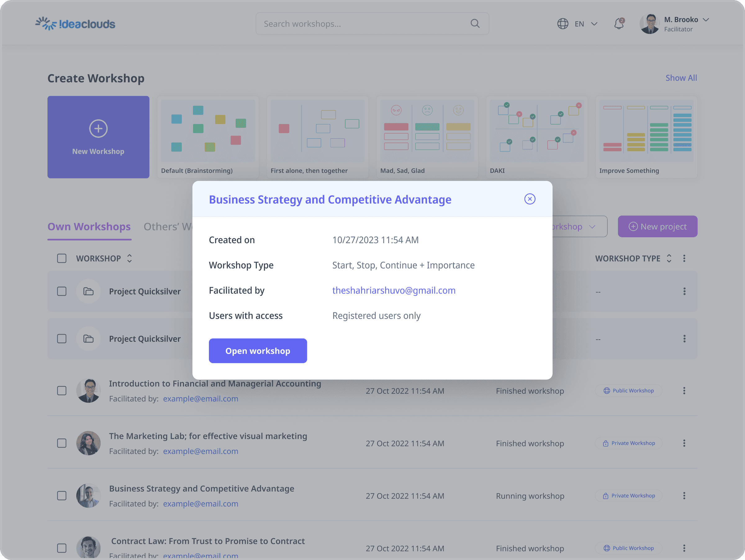Close the workshop details dialog
This screenshot has width=745, height=560.
pos(530,199)
